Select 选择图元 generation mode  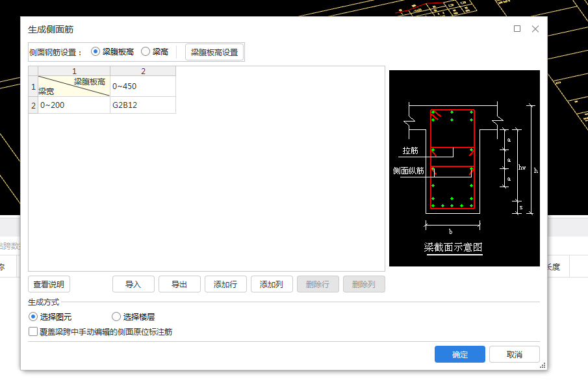[50, 317]
